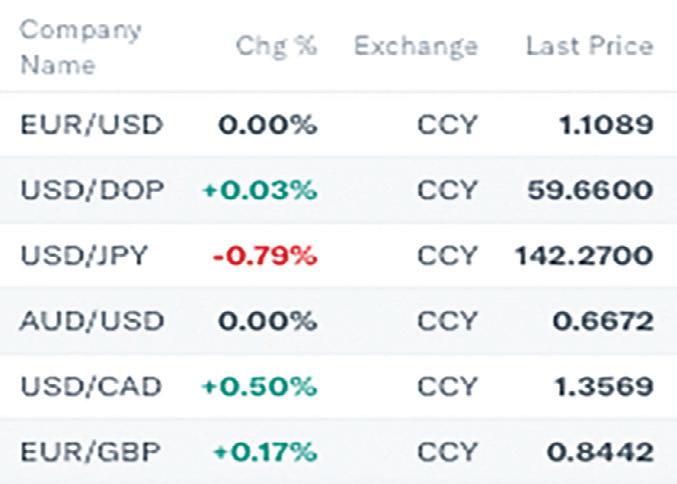This screenshot has height=484, width=677.
Task: Click the +0.03% change value
Action: point(259,190)
